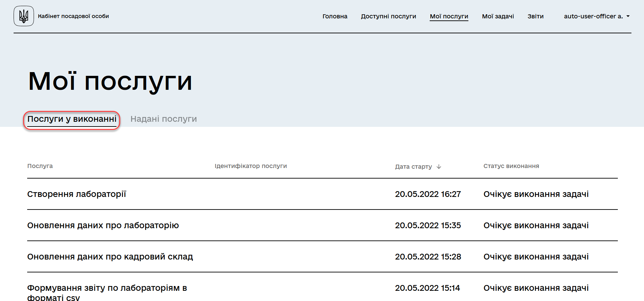The width and height of the screenshot is (644, 301).
Task: Select Оновлення даних про лабораторію row
Action: pyautogui.click(x=322, y=225)
